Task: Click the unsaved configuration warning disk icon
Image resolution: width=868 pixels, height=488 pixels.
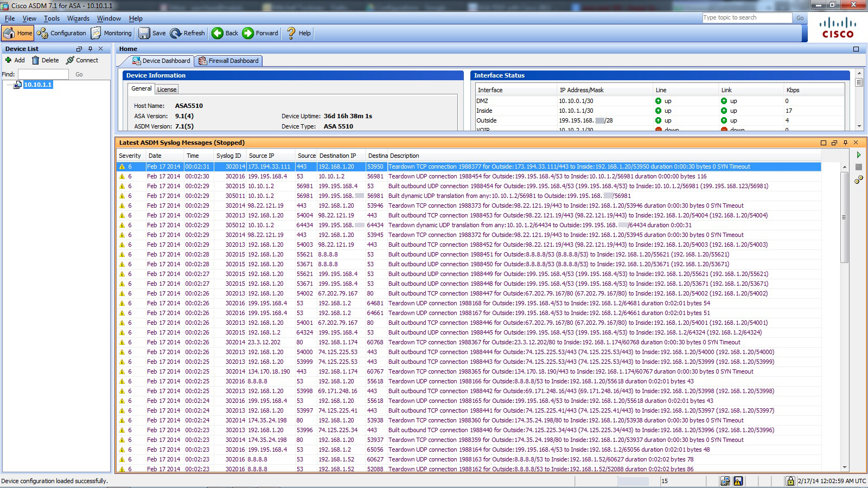Action: (x=738, y=481)
